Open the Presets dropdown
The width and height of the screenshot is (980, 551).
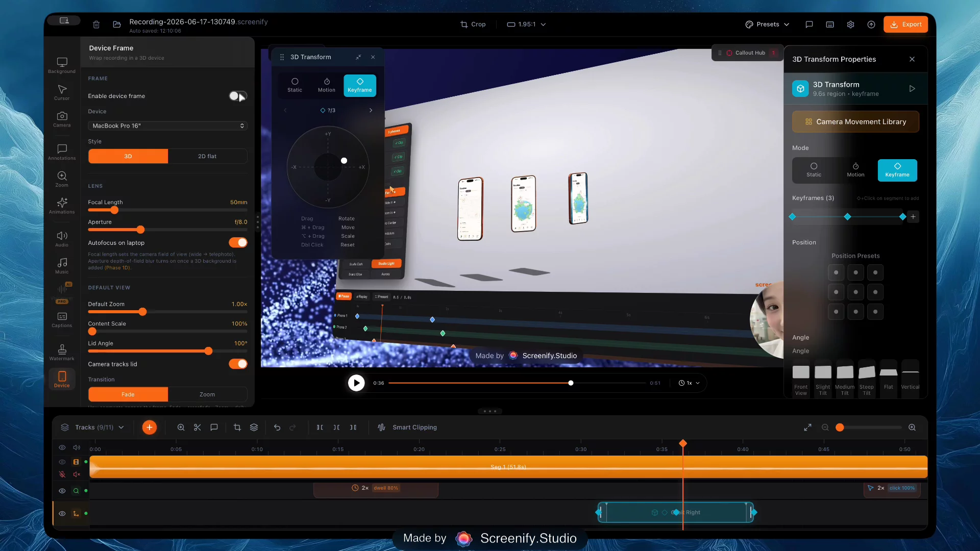tap(767, 24)
